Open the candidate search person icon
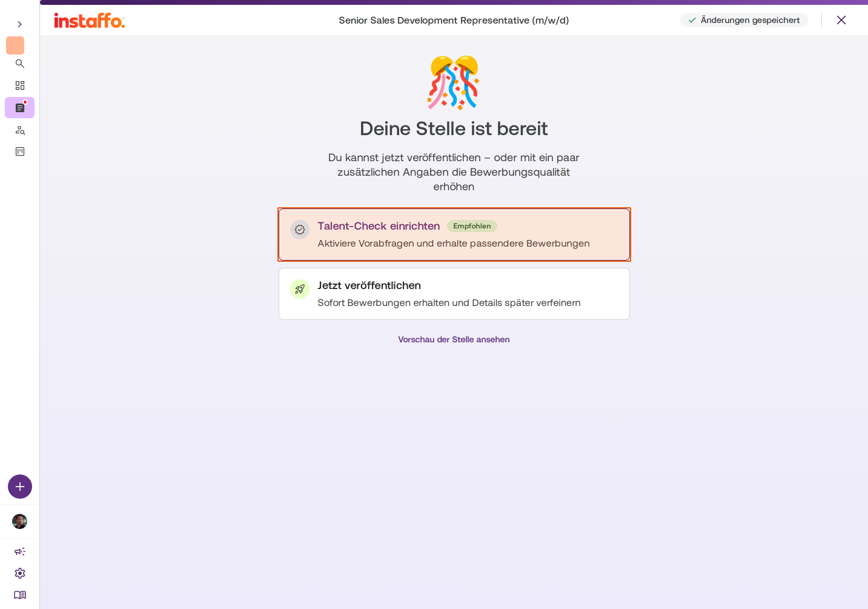The height and width of the screenshot is (609, 868). point(20,130)
